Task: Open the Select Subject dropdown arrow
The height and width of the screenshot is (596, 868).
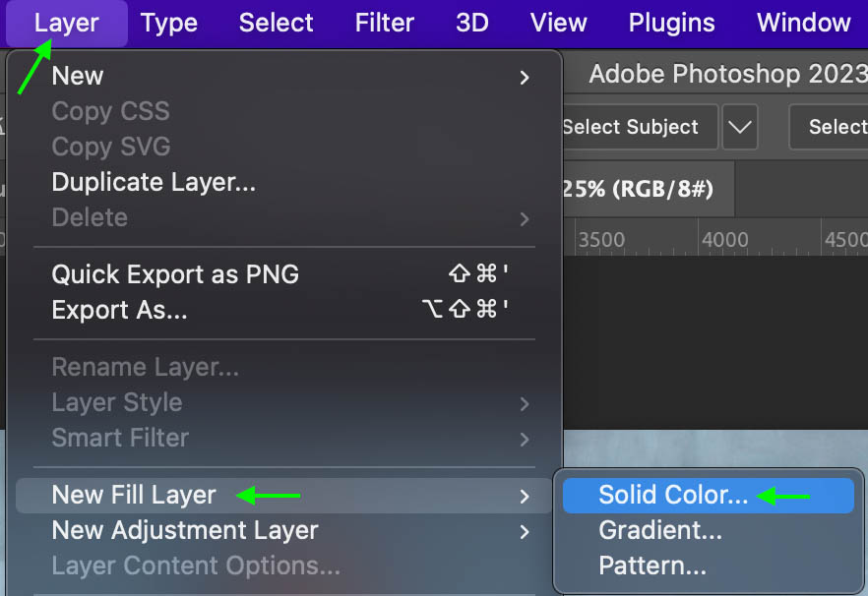Action: click(740, 127)
